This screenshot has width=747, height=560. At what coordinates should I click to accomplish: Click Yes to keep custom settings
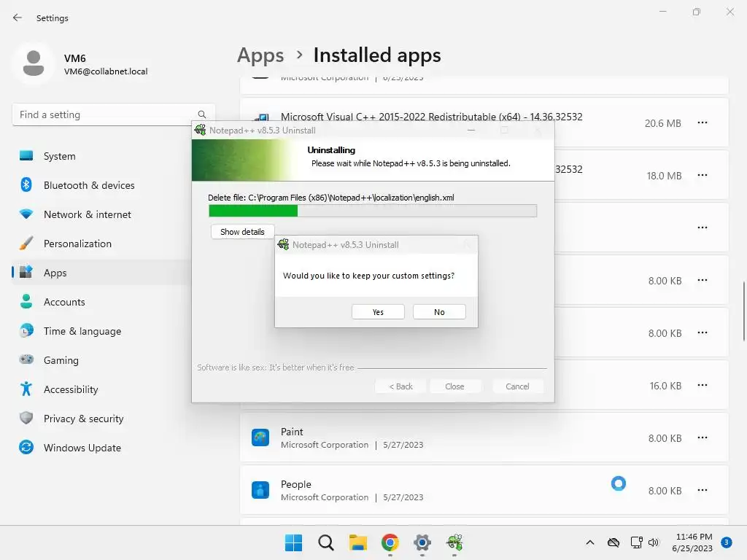click(x=378, y=312)
